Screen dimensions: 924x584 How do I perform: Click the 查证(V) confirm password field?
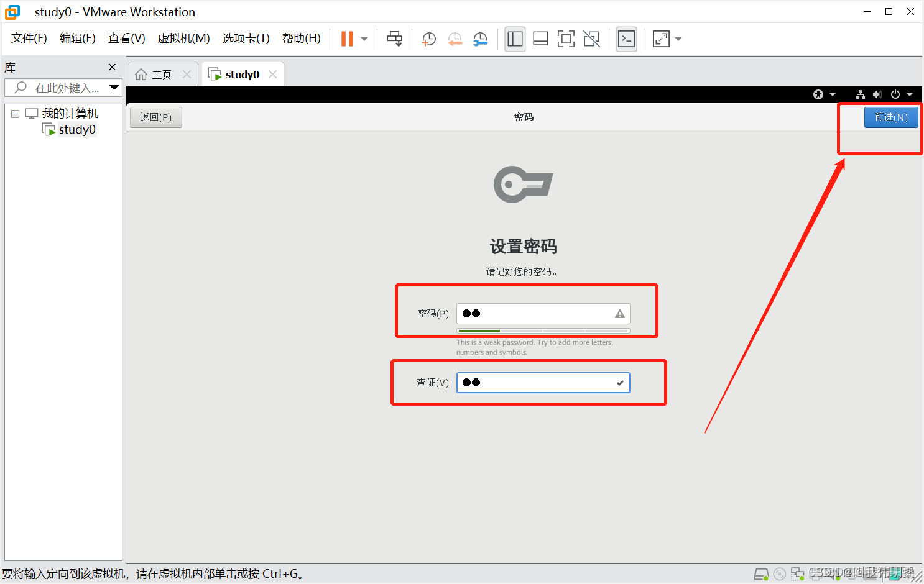pyautogui.click(x=543, y=383)
